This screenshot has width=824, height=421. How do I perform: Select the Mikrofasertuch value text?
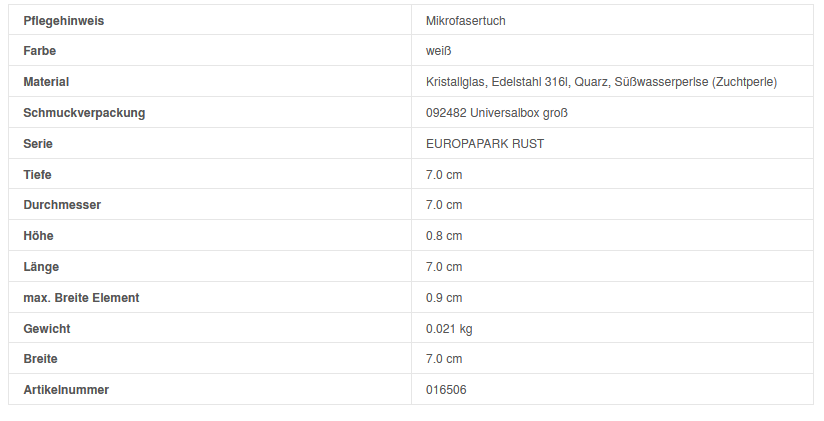tap(472, 20)
